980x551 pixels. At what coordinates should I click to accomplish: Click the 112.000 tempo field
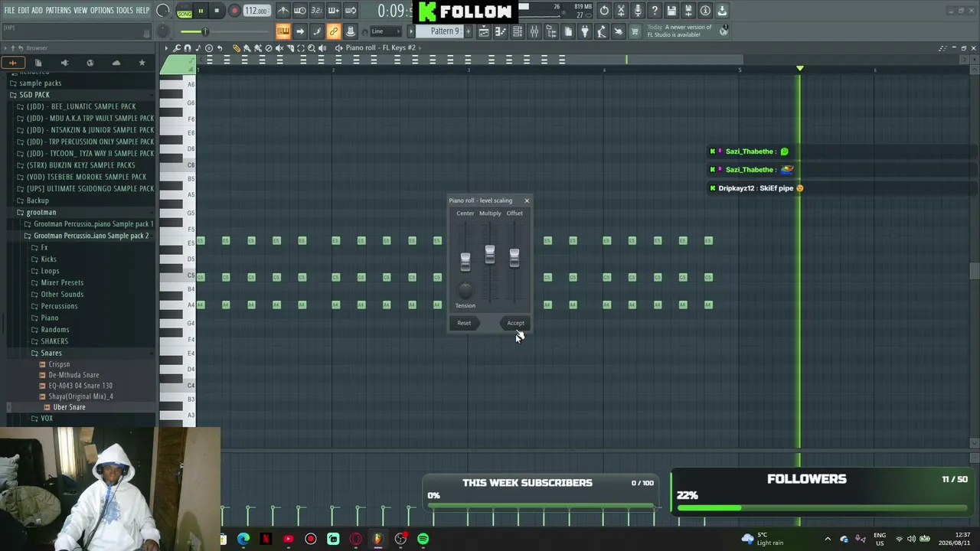point(256,11)
